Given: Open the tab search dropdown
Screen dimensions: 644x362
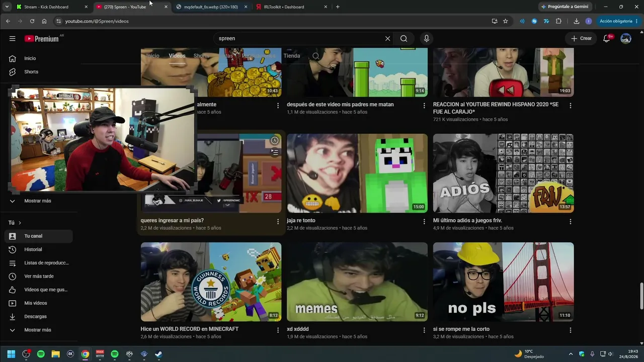Looking at the screenshot, I should (7, 7).
